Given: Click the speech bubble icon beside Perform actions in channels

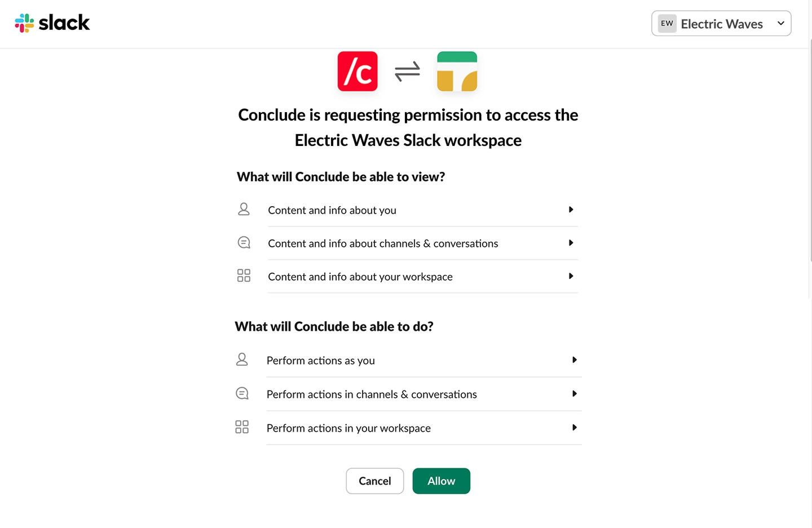Looking at the screenshot, I should pyautogui.click(x=242, y=393).
